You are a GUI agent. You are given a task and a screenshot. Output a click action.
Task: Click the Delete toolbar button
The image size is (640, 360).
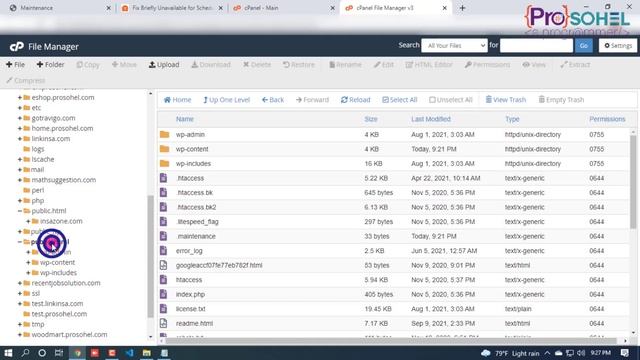pyautogui.click(x=257, y=64)
